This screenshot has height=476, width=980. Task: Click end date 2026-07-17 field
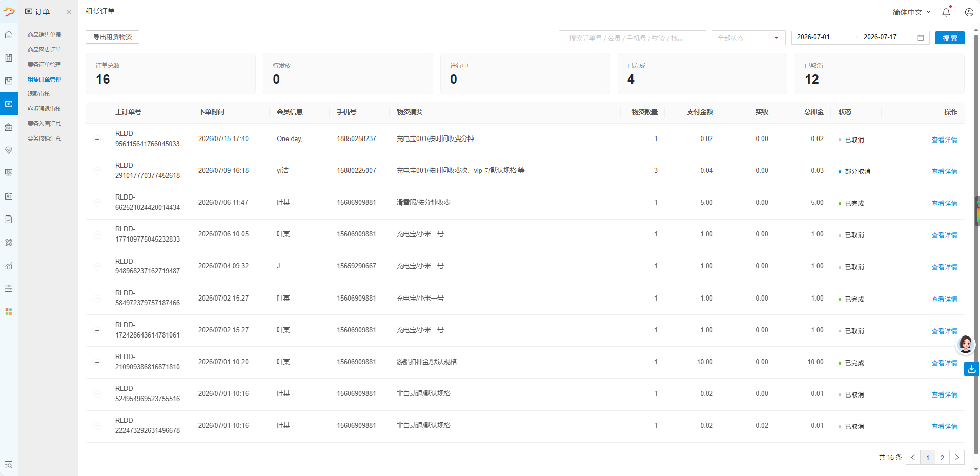[x=887, y=37]
